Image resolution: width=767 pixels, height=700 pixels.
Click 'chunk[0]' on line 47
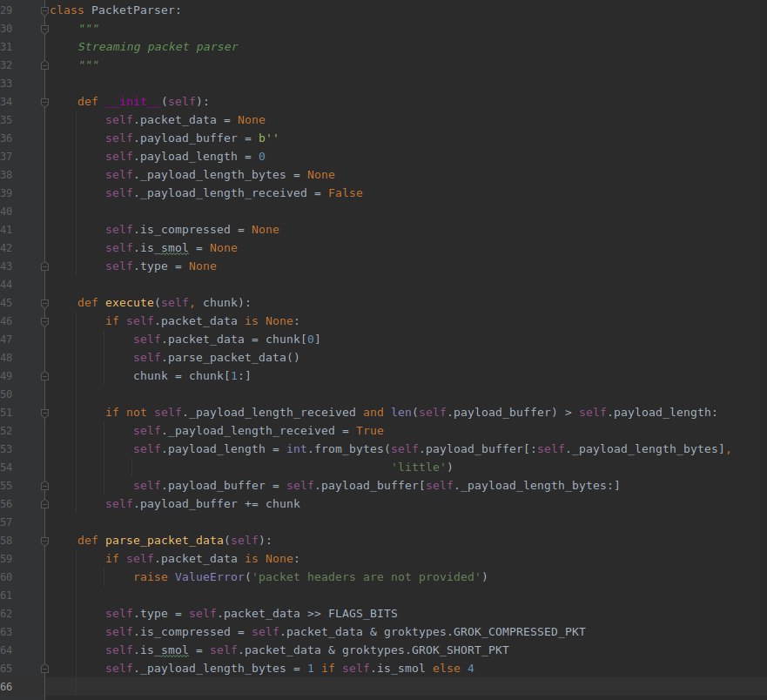(x=293, y=340)
